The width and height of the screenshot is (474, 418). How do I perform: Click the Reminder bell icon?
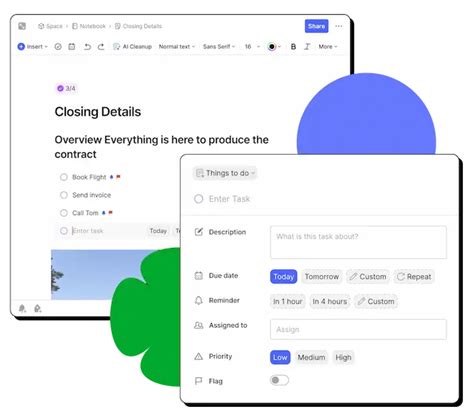click(199, 300)
